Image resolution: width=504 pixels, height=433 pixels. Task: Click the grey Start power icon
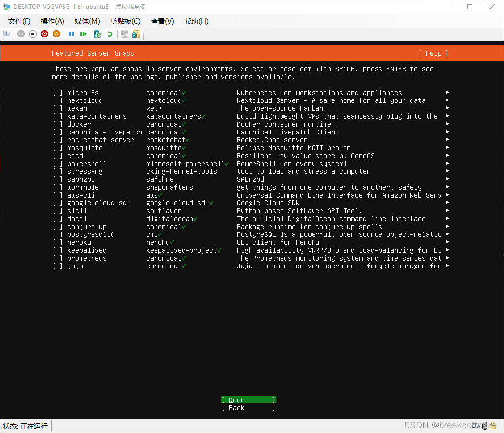21,34
